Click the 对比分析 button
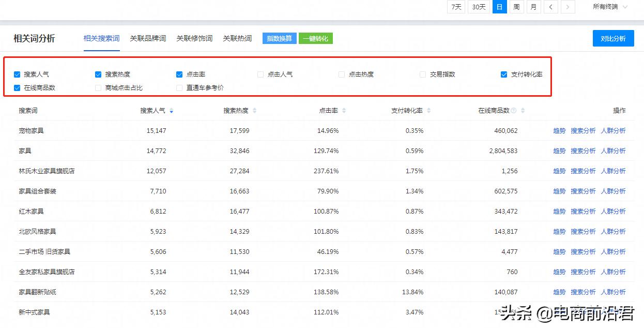The width and height of the screenshot is (644, 331). pyautogui.click(x=613, y=38)
